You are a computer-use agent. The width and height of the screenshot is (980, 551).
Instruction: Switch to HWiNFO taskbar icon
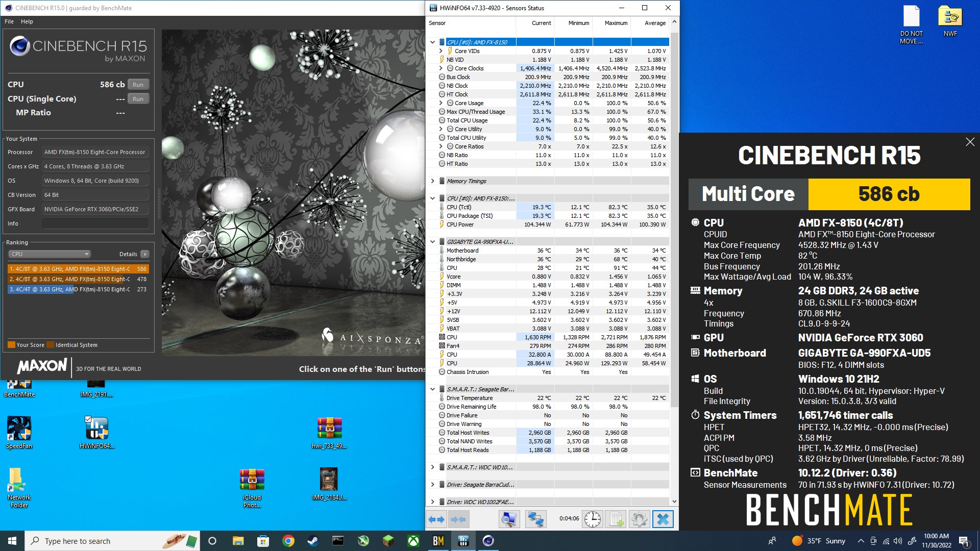[x=463, y=541]
